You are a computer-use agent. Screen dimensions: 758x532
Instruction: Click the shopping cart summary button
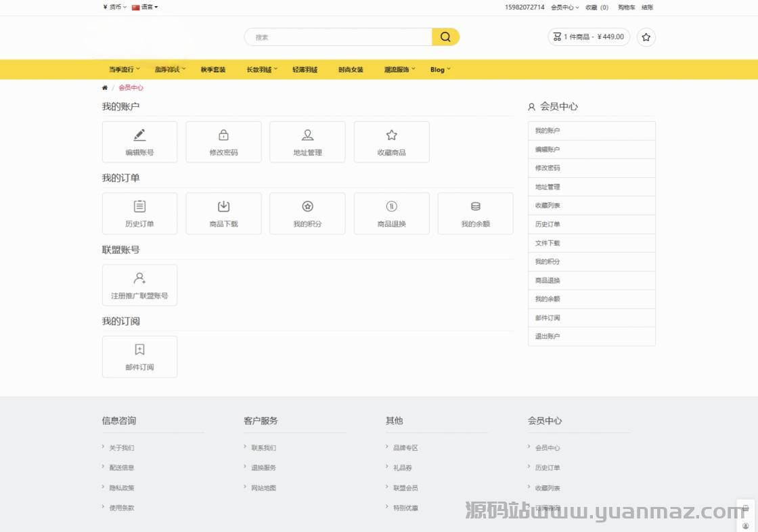click(x=588, y=37)
